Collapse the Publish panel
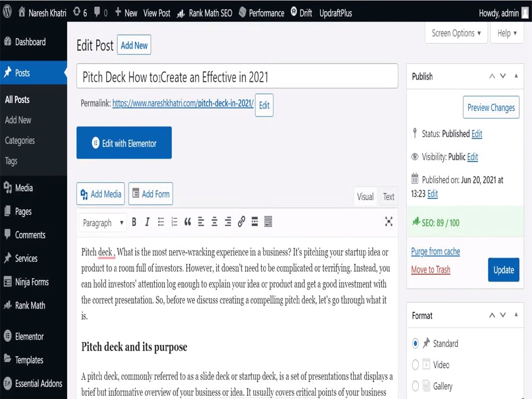Viewport: 532px width, 399px height. coord(516,76)
